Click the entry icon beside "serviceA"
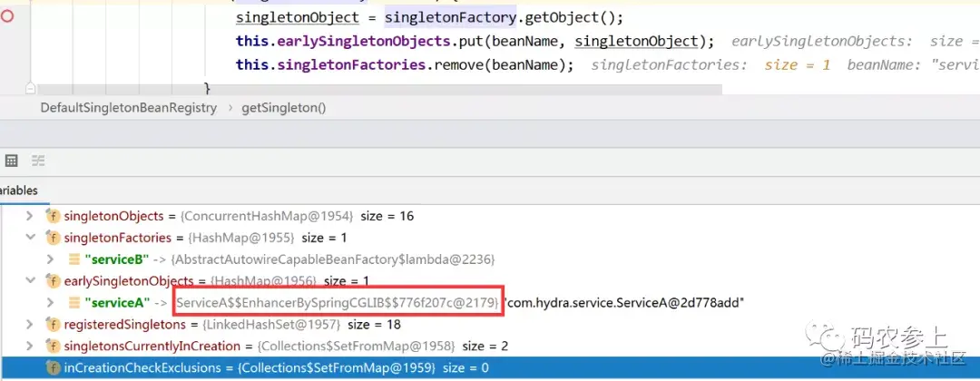Viewport: 980px width, 381px height. 73,303
